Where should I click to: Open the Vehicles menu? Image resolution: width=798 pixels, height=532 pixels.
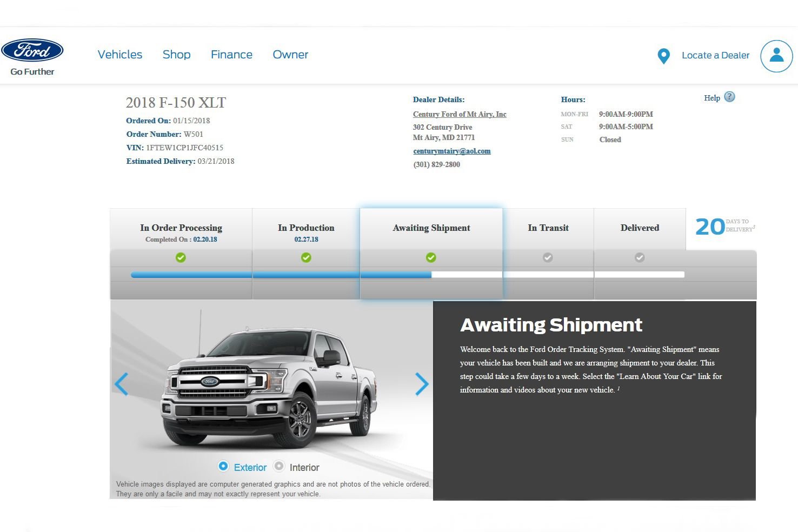point(119,54)
